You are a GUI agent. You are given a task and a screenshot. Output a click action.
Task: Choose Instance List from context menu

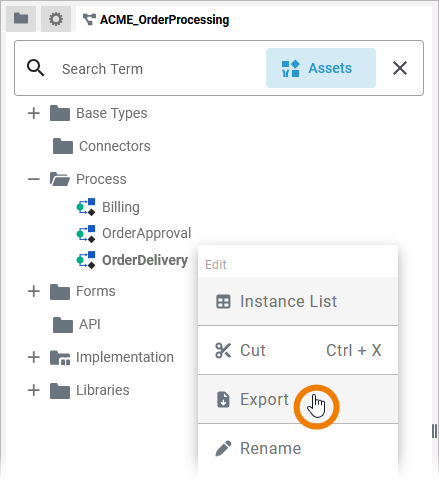click(x=298, y=301)
